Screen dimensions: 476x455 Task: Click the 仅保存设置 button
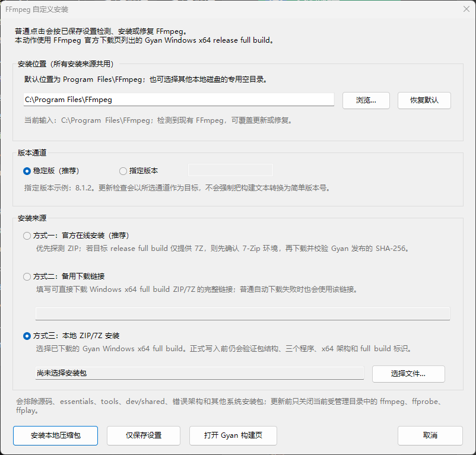144,435
